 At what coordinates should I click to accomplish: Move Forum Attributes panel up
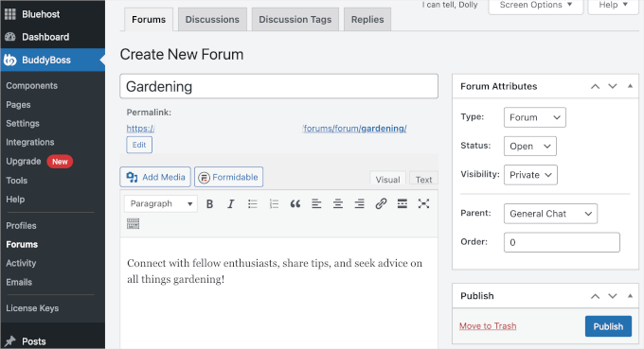coord(595,86)
